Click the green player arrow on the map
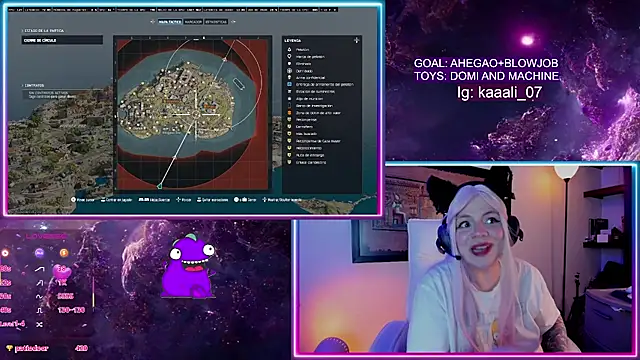 tap(159, 186)
